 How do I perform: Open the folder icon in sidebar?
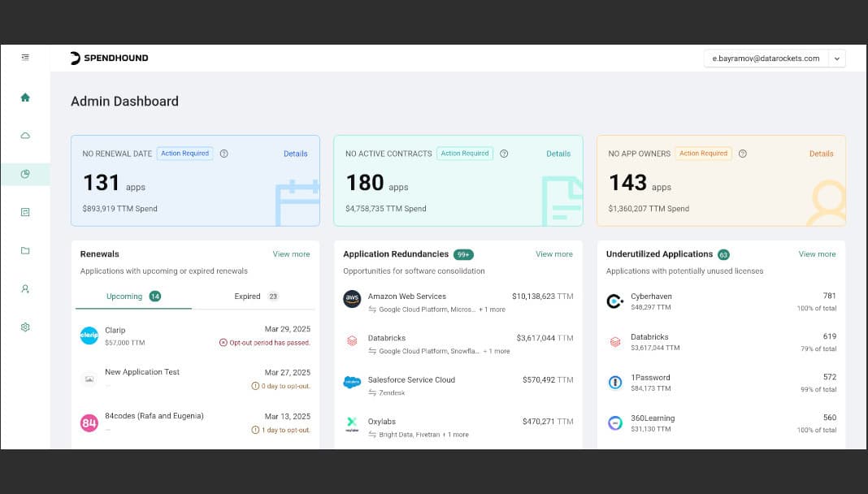click(x=25, y=250)
